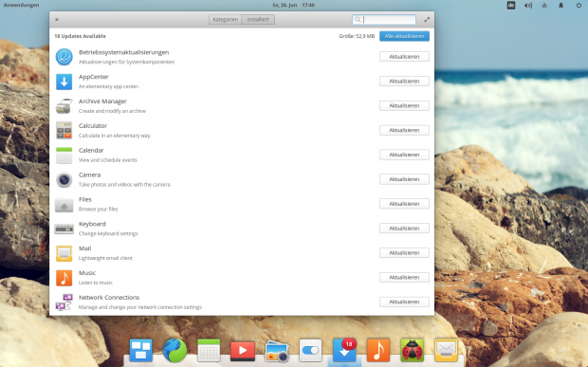This screenshot has width=588, height=367.
Task: Click AppCenter dock icon with 18 badge
Action: pyautogui.click(x=344, y=350)
